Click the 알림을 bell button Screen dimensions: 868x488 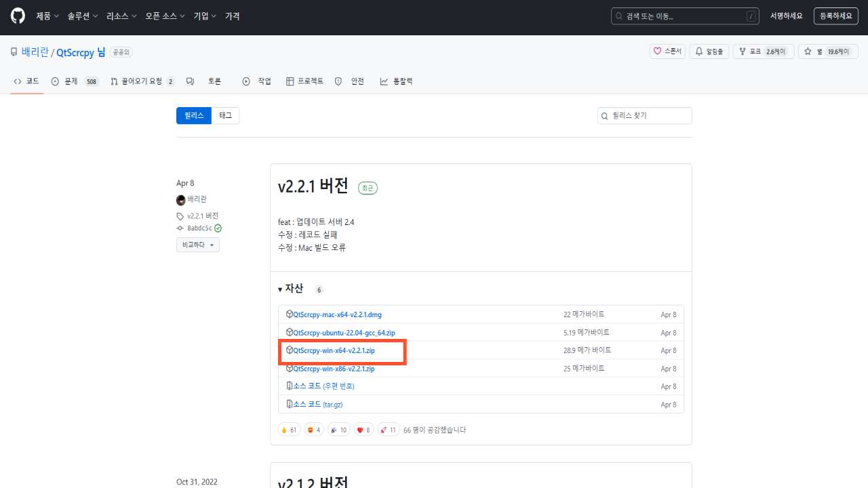(710, 52)
